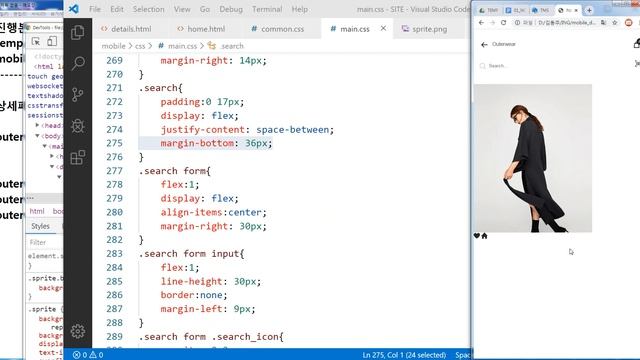Screen dimensions: 640x360
Task: Click the translate icon in the address bar
Action: click(x=603, y=23)
